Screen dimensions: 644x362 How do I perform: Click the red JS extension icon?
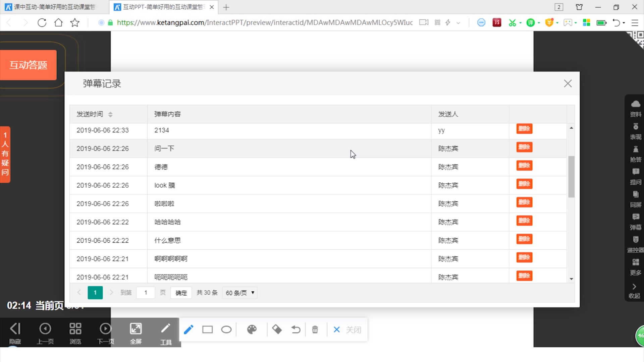(497, 22)
